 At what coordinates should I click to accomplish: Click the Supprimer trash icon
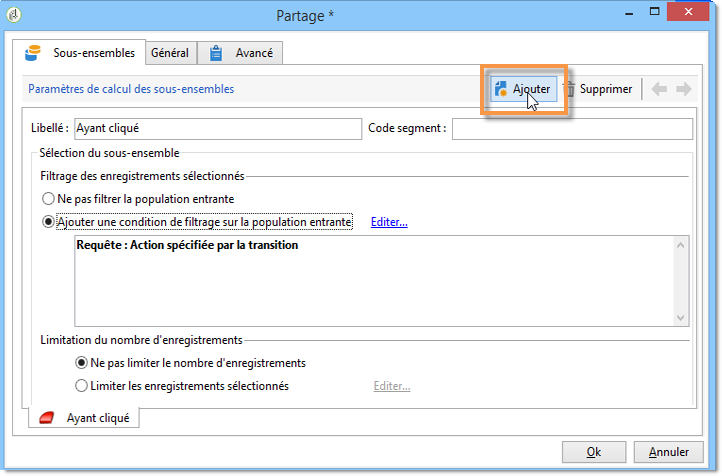click(x=569, y=89)
